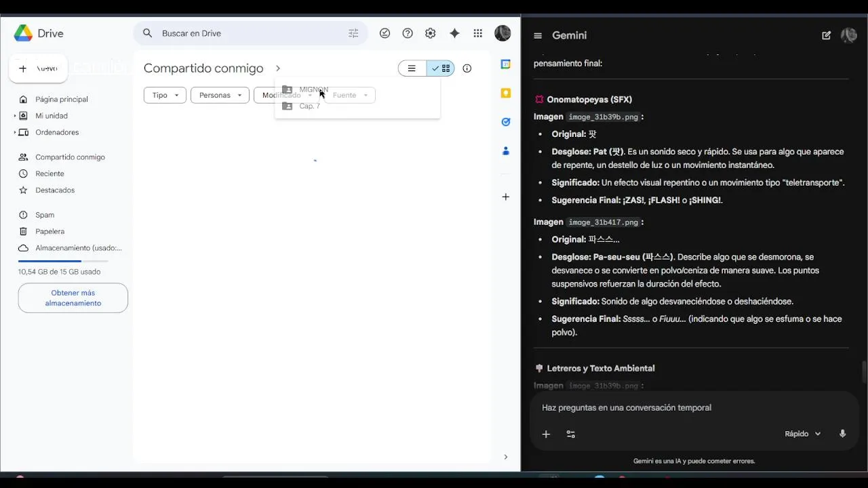Open Personas filter dropdown

pos(220,96)
